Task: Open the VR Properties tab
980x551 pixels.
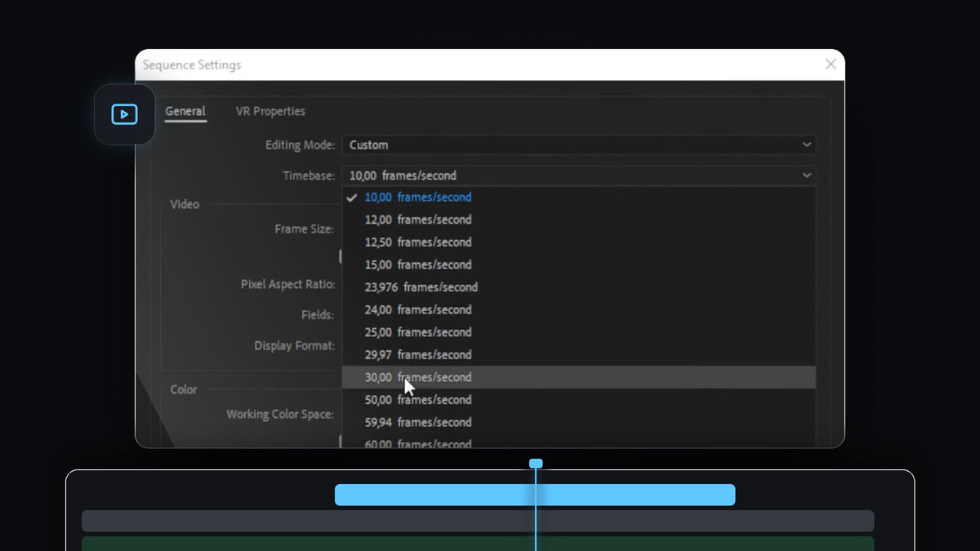Action: point(270,112)
